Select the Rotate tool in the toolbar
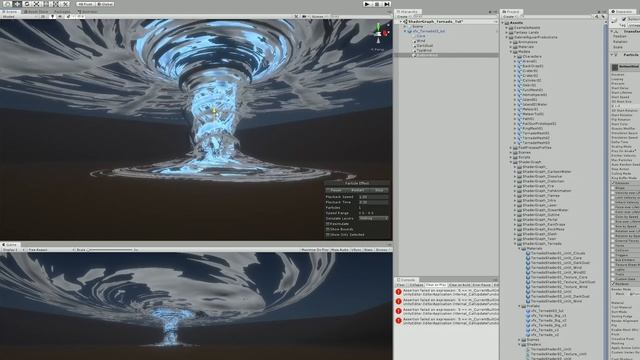640x360 pixels. pyautogui.click(x=27, y=4)
